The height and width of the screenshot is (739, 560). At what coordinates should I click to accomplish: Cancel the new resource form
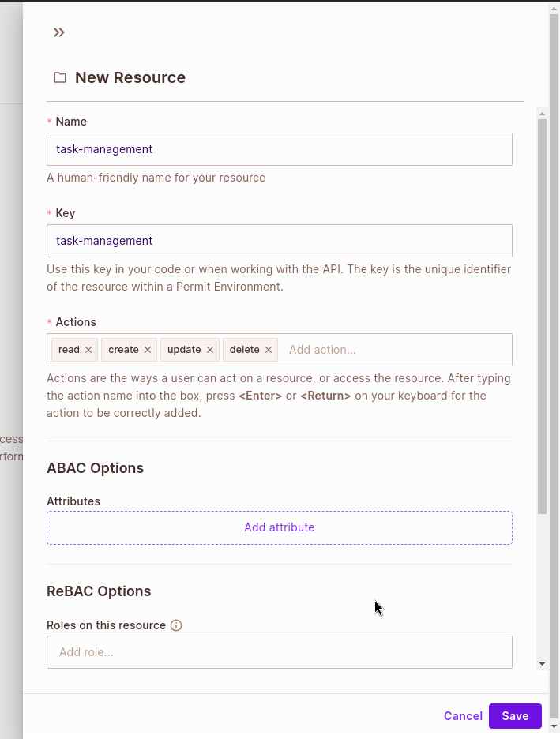pyautogui.click(x=464, y=716)
